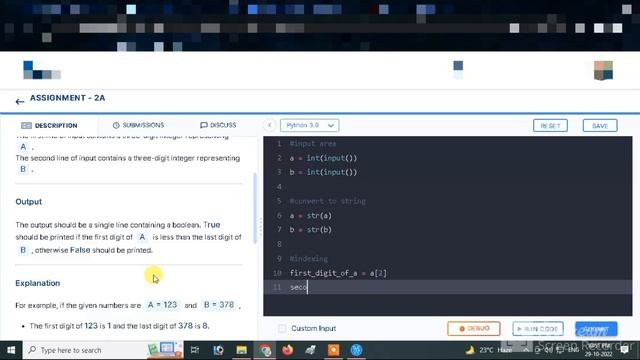This screenshot has width=640, height=360.
Task: Open the orange recorder app on taskbar
Action: click(x=333, y=350)
